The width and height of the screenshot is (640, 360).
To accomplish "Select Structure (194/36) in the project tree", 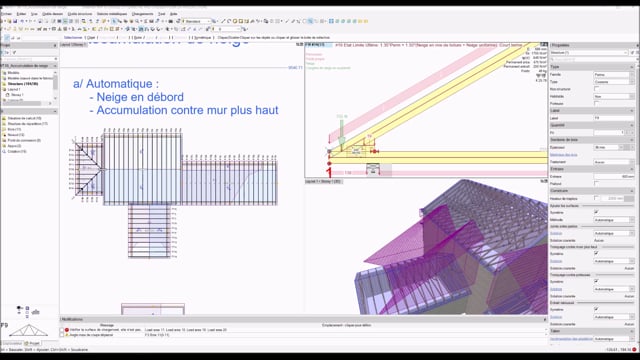I will [x=22, y=84].
